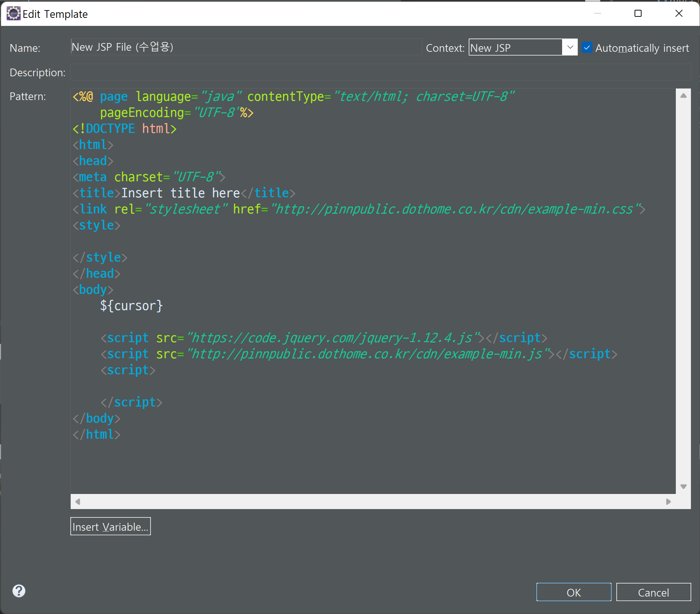Click the scroll left arrow below pattern
700x614 pixels.
(x=78, y=501)
